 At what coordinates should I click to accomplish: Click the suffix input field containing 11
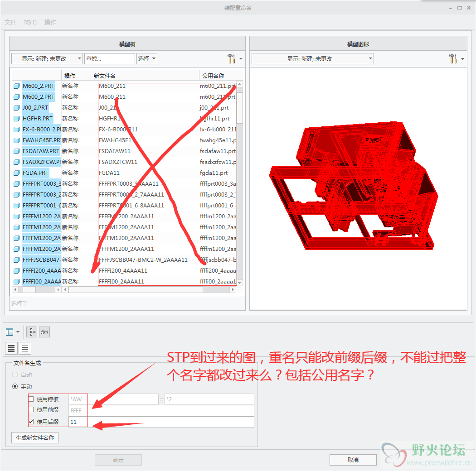[161, 422]
